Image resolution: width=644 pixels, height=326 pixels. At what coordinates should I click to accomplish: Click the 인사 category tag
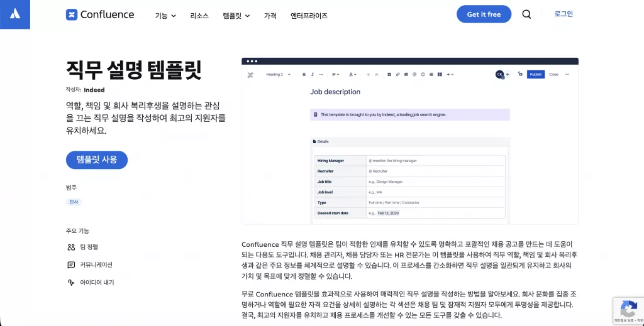click(x=74, y=202)
